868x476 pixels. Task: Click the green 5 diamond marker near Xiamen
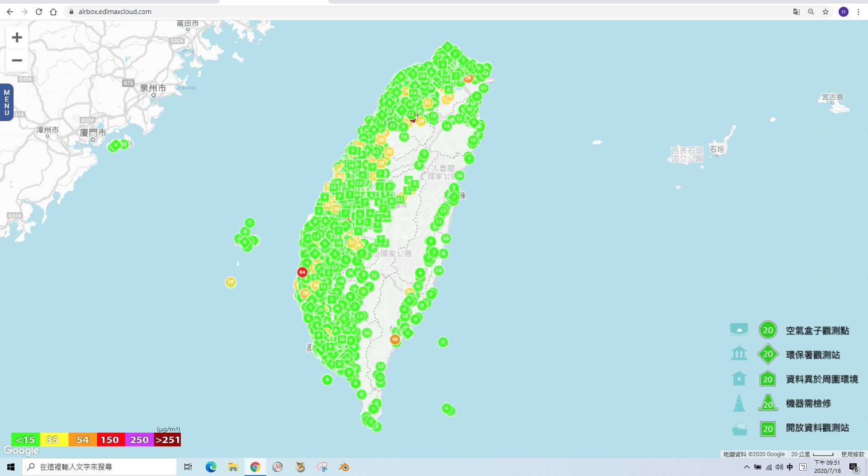coord(116,145)
